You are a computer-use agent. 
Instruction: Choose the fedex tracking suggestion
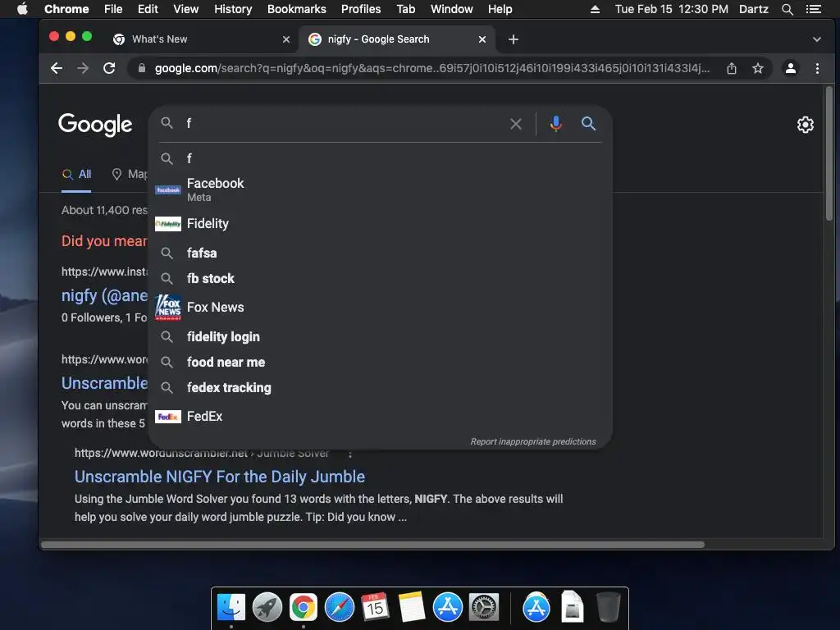pos(380,388)
